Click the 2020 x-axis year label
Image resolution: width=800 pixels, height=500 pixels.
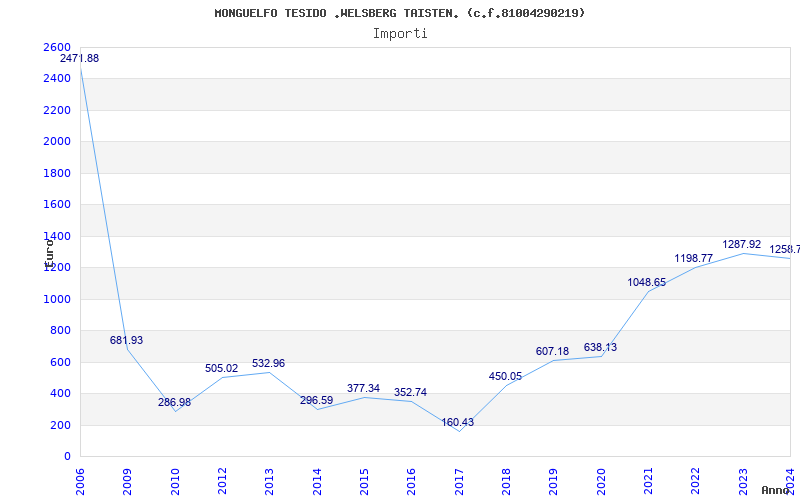[601, 482]
